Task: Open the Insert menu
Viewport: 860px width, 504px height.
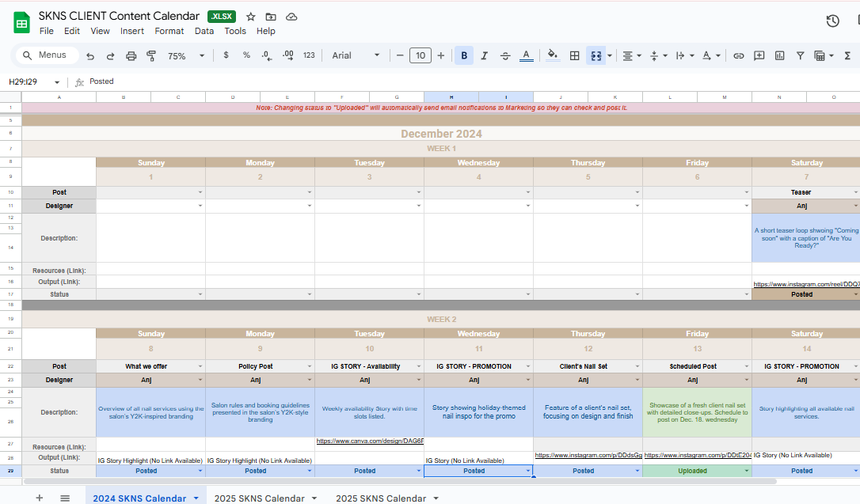Action: [132, 31]
